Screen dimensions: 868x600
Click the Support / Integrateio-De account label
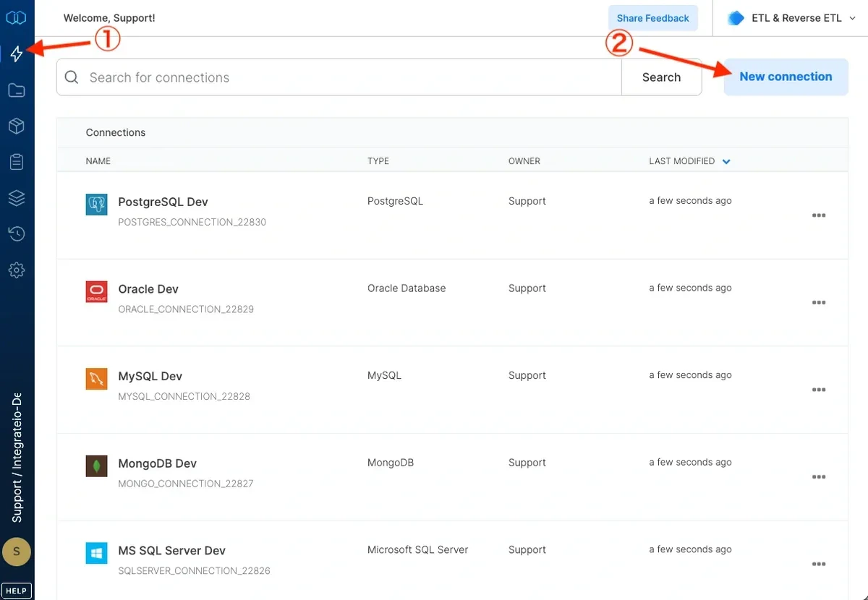[x=17, y=457]
